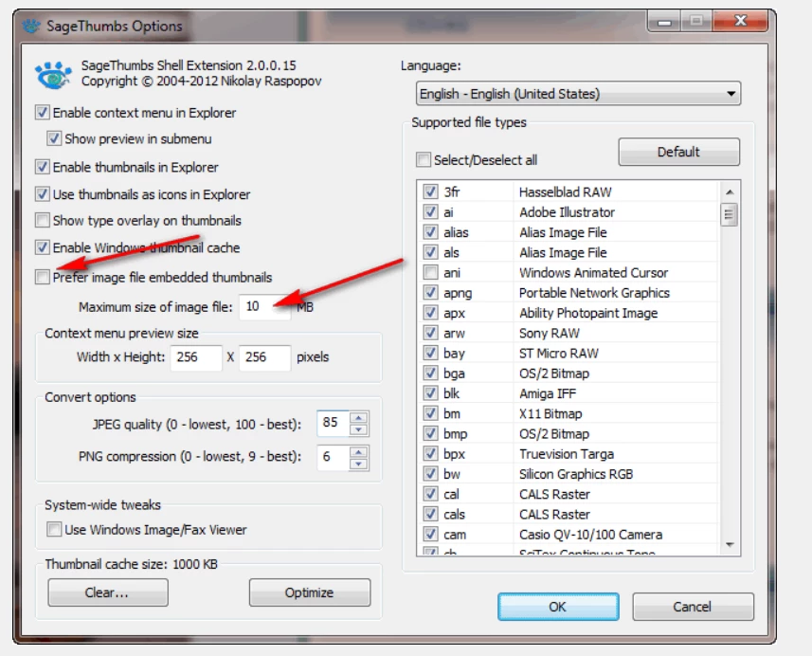Click the PNG compression value field
Screen dimensions: 812x656
click(333, 457)
